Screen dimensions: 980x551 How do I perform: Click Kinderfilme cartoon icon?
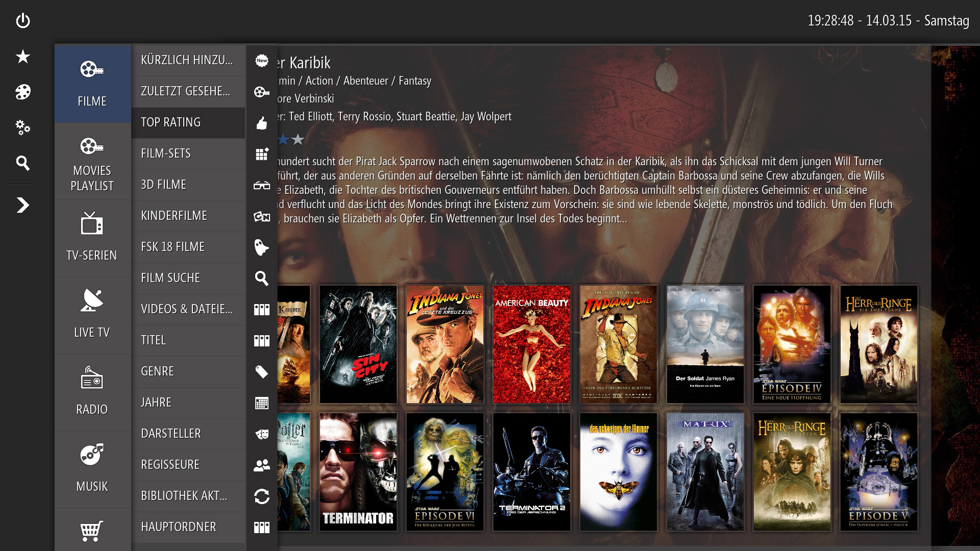pos(262,216)
